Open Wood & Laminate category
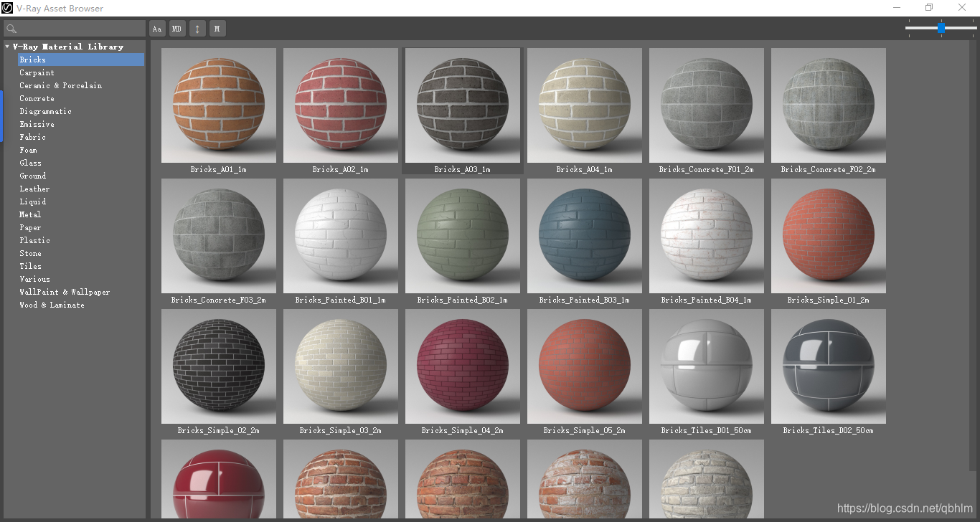 pos(52,305)
